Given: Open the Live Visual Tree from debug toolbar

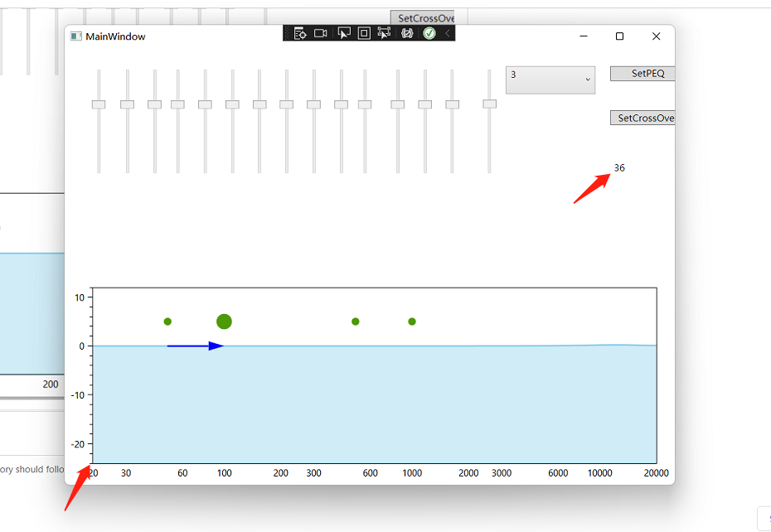Looking at the screenshot, I should [300, 33].
